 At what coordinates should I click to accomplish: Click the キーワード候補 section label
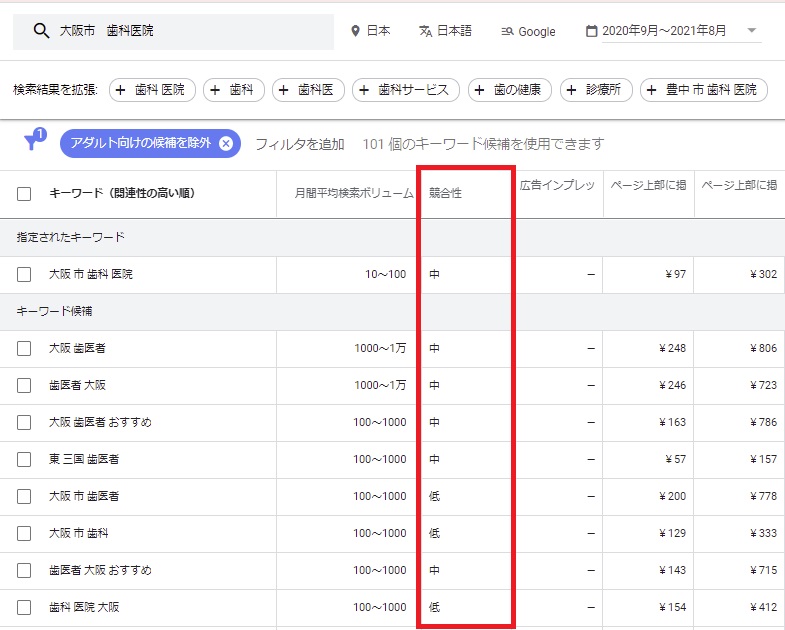(x=54, y=311)
